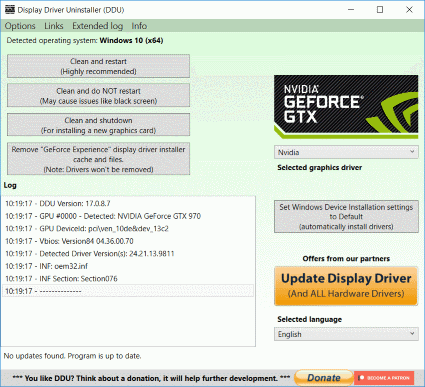The width and height of the screenshot is (425, 387).
Task: Click the 'Selected graphics driver' label
Action: click(x=319, y=168)
